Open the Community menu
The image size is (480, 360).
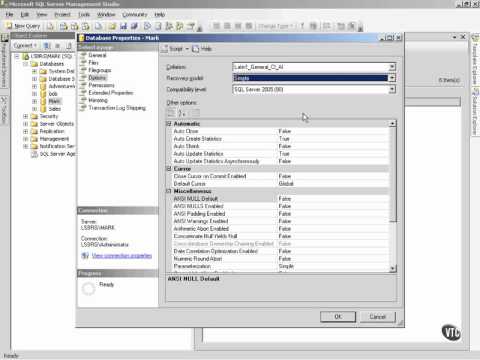(135, 15)
